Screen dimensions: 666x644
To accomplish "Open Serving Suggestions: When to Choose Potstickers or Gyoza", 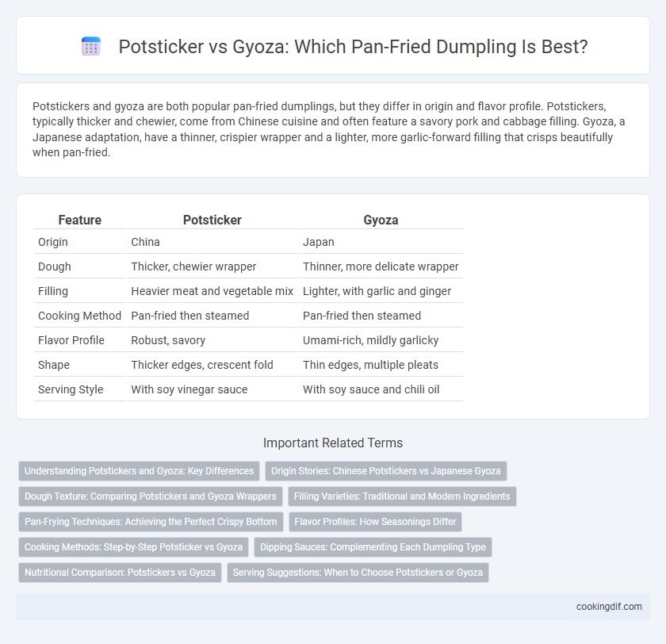I will click(358, 573).
